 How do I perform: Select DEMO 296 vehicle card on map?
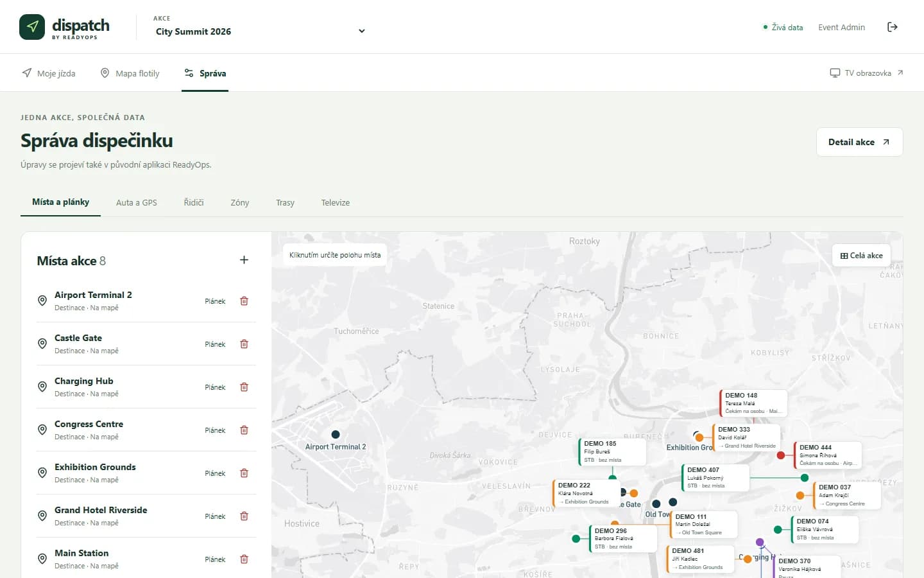point(623,539)
